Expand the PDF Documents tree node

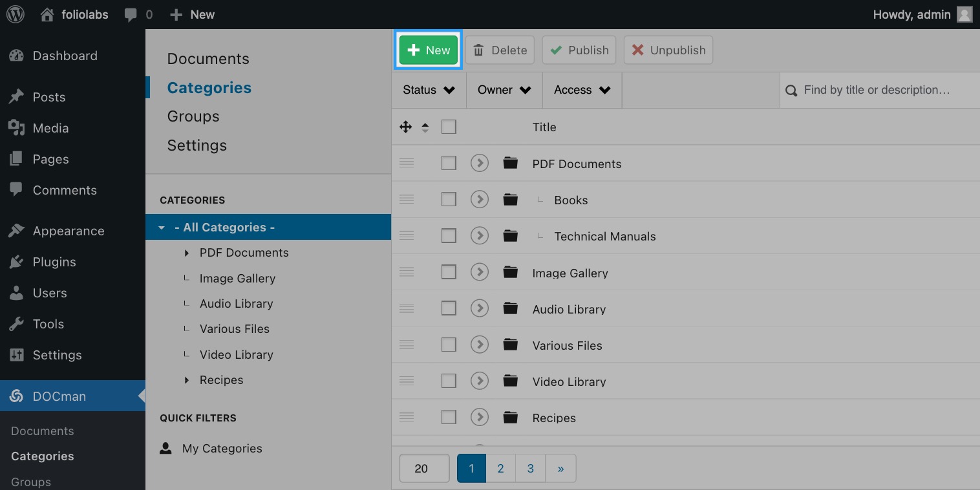coord(187,253)
